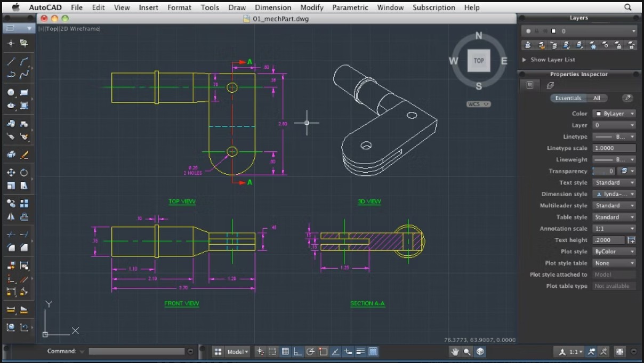Click the WCS coordinate system button
644x363 pixels.
click(478, 104)
